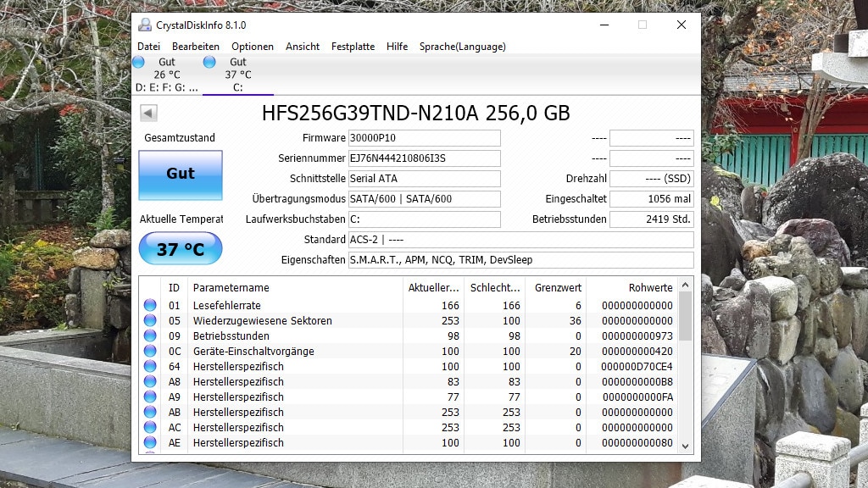The width and height of the screenshot is (868, 488).
Task: Select the Lesefehlerrate parameter name
Action: point(226,305)
